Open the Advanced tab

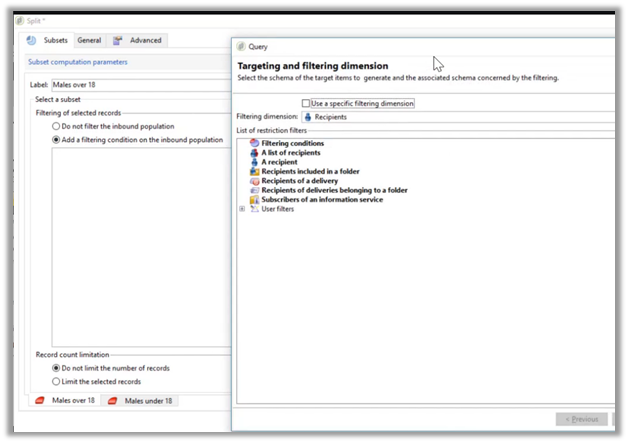pyautogui.click(x=139, y=40)
